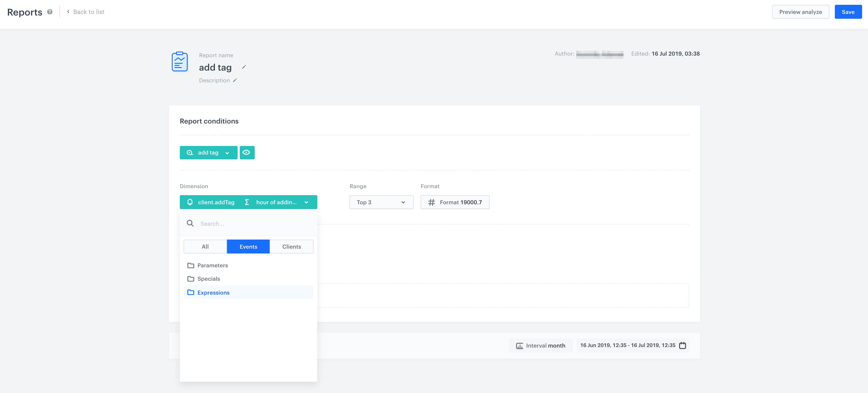Select the Events tab

pos(248,246)
